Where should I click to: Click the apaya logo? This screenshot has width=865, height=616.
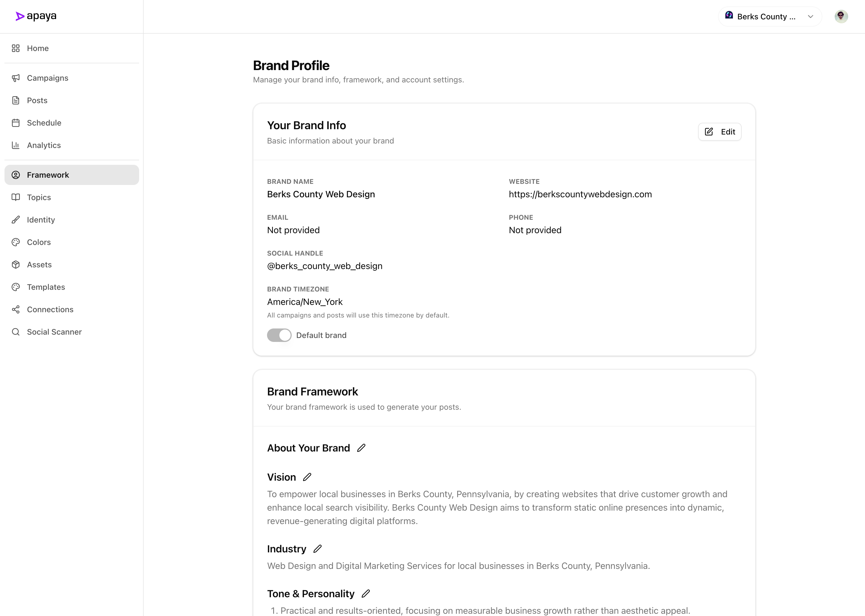(35, 16)
